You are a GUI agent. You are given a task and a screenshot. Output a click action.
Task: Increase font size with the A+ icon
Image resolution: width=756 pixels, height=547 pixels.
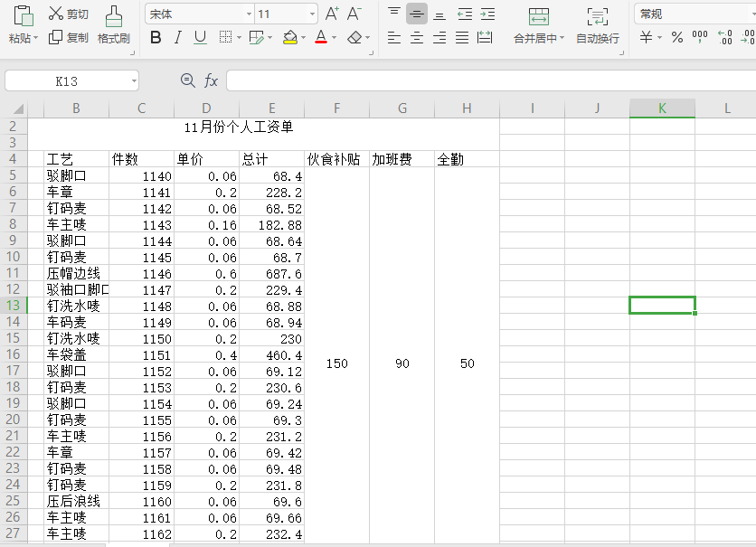[332, 14]
